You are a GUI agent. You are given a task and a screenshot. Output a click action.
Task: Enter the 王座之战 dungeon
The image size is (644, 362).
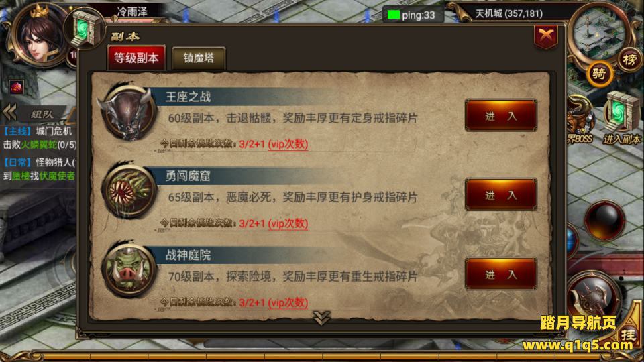coord(500,115)
